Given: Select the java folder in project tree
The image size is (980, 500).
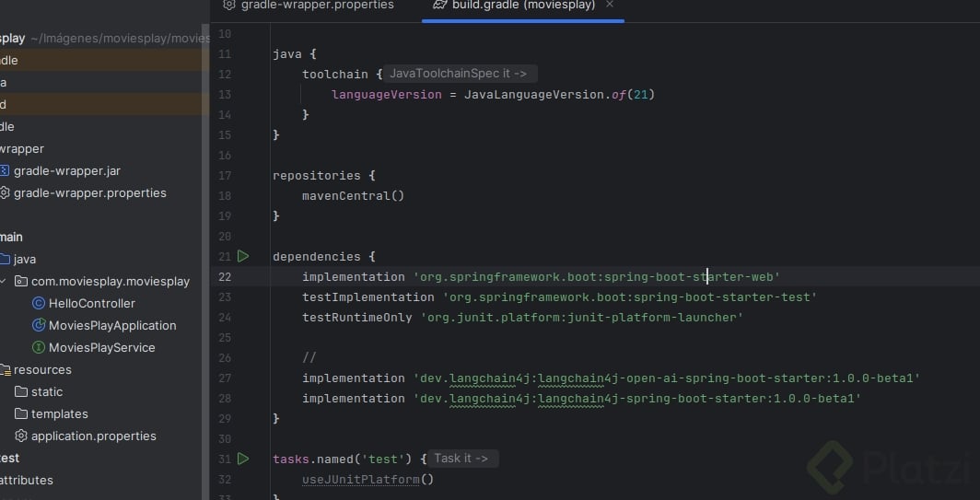Looking at the screenshot, I should click(x=25, y=260).
